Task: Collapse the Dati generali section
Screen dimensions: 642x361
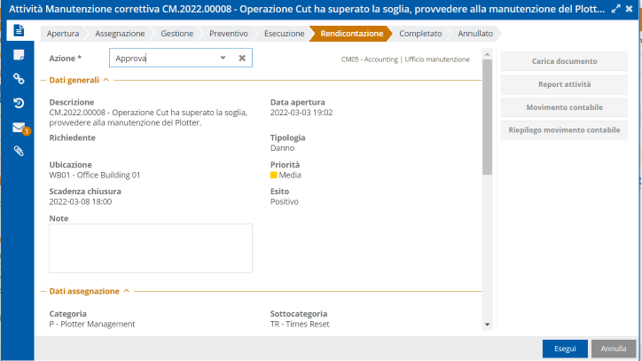Action: [x=106, y=80]
